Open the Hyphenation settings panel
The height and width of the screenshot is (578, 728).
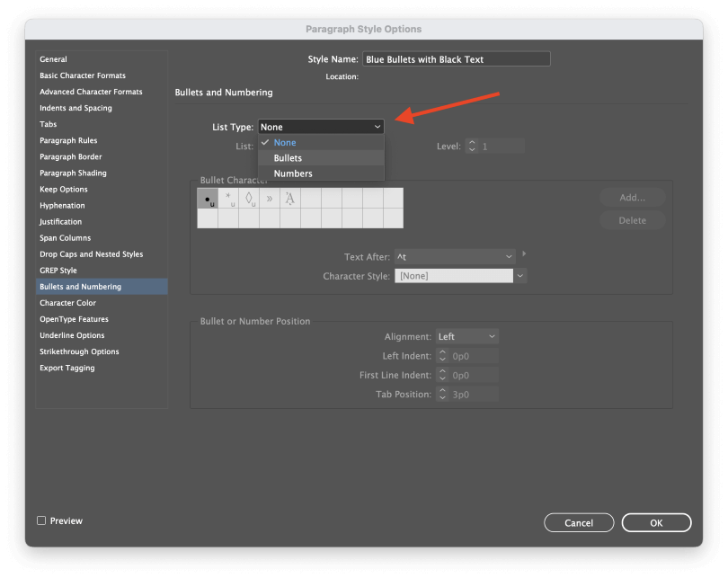point(62,205)
